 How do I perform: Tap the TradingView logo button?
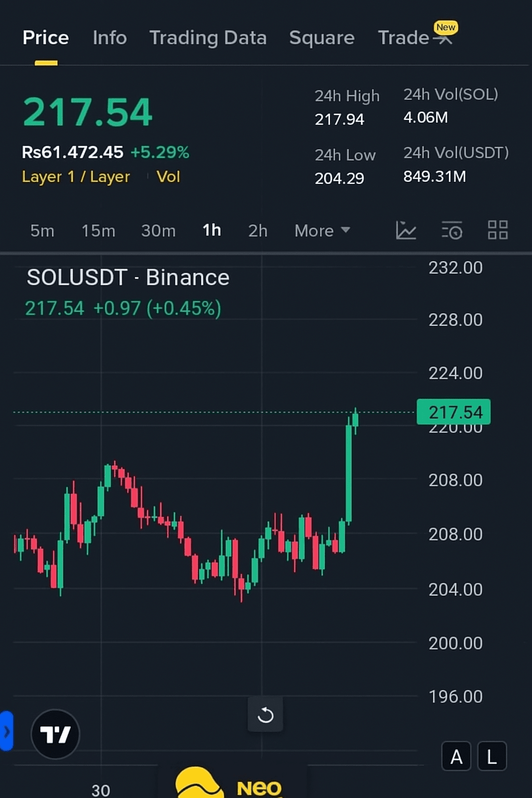point(56,734)
